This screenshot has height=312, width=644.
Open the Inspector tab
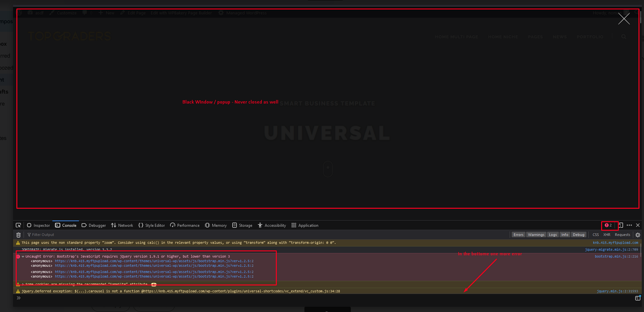pos(38,225)
